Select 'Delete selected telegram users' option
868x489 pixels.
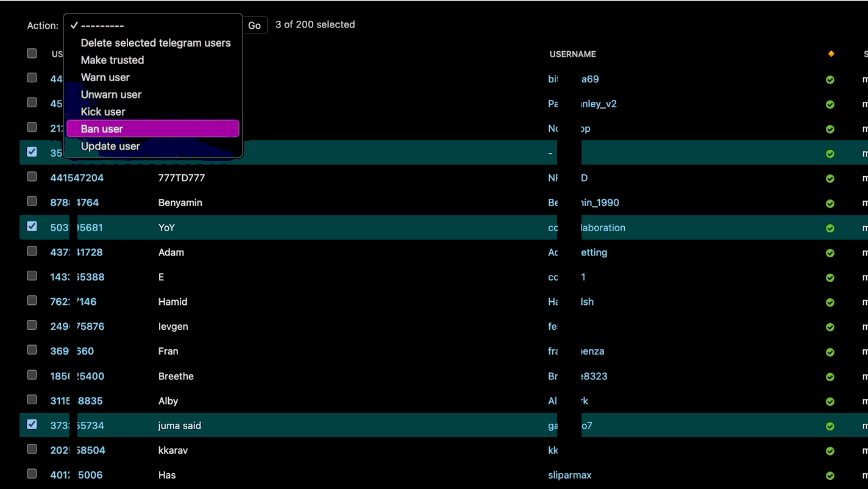tap(155, 43)
